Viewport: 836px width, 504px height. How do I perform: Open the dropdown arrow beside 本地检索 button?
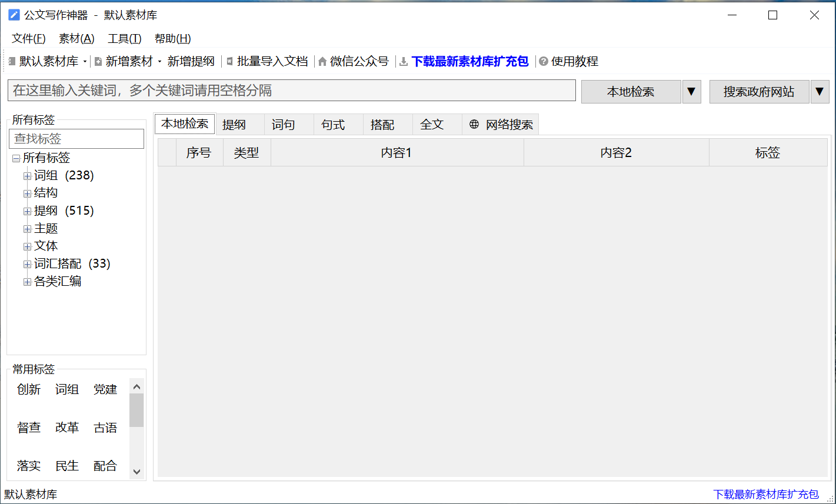[x=691, y=92]
